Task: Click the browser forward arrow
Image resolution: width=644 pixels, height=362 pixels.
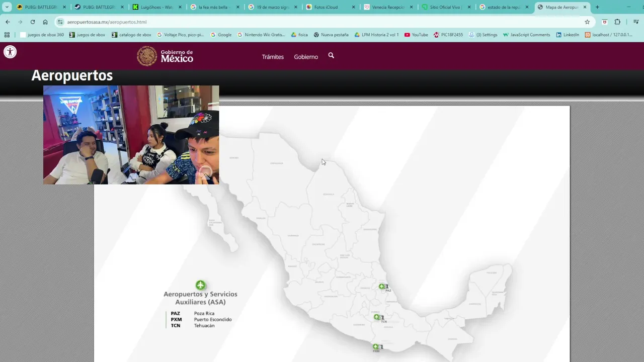Action: pyautogui.click(x=20, y=22)
